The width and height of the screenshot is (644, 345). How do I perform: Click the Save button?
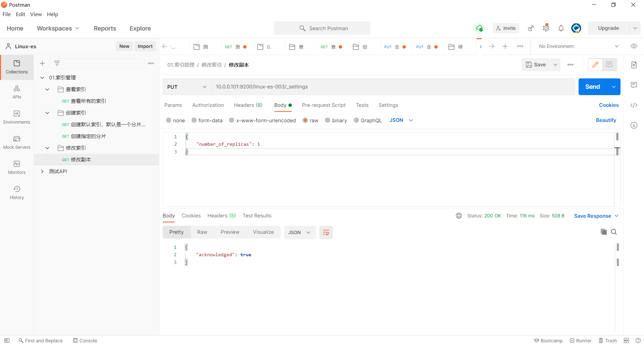(x=536, y=65)
